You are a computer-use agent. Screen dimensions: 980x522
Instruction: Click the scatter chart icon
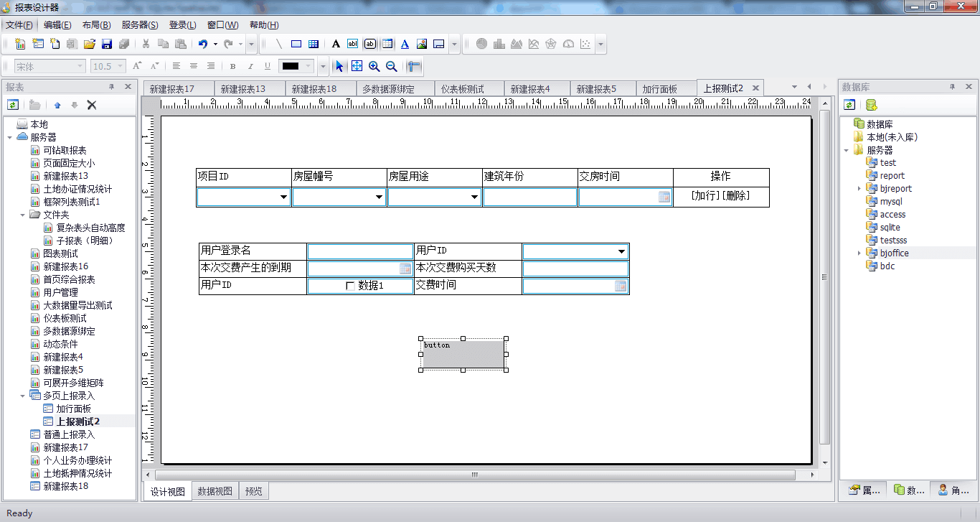(x=586, y=44)
